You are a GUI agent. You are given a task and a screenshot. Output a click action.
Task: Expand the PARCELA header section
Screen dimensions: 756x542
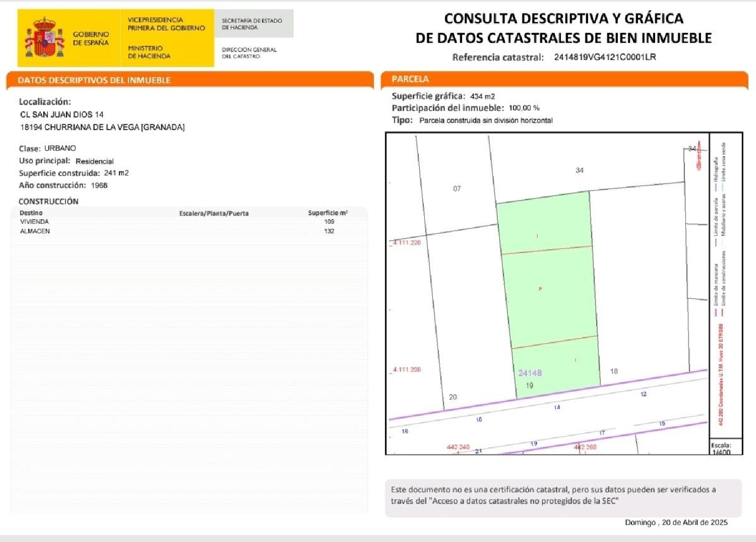click(x=409, y=79)
